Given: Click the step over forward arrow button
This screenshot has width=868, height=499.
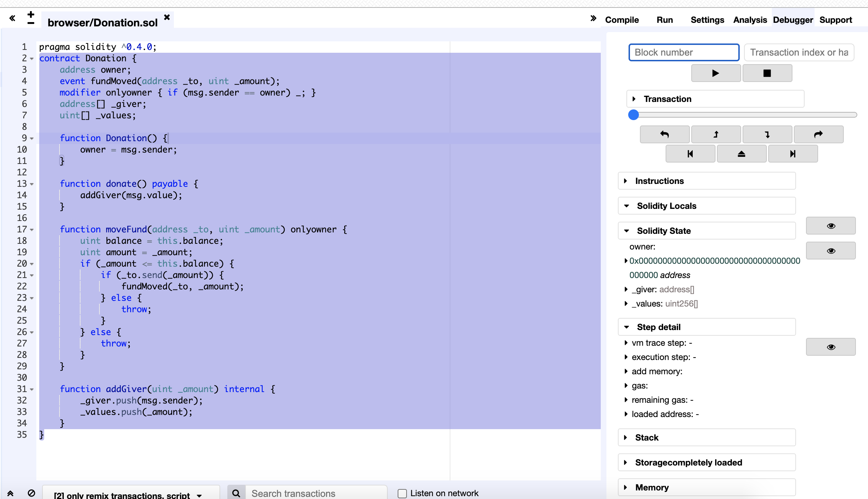Looking at the screenshot, I should click(x=818, y=134).
